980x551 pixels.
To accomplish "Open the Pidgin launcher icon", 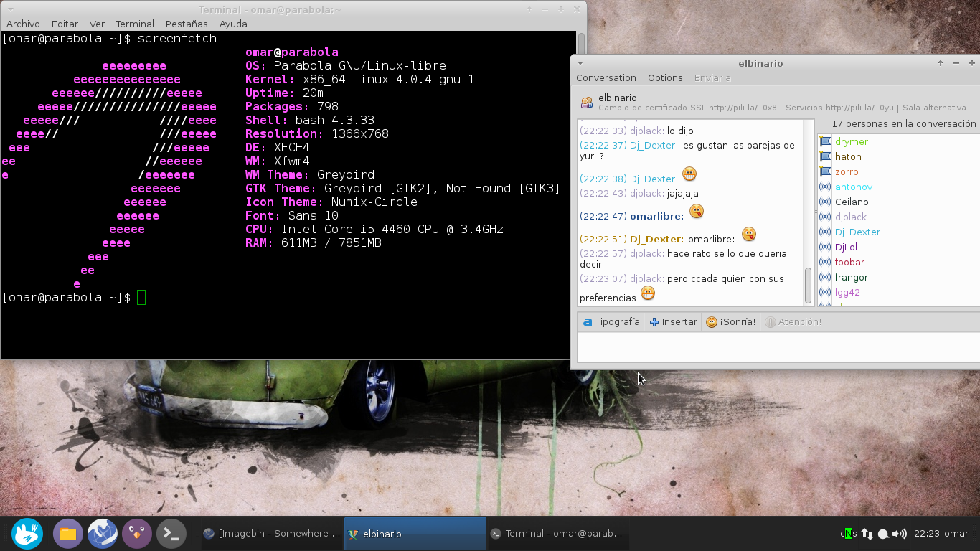I will (137, 534).
